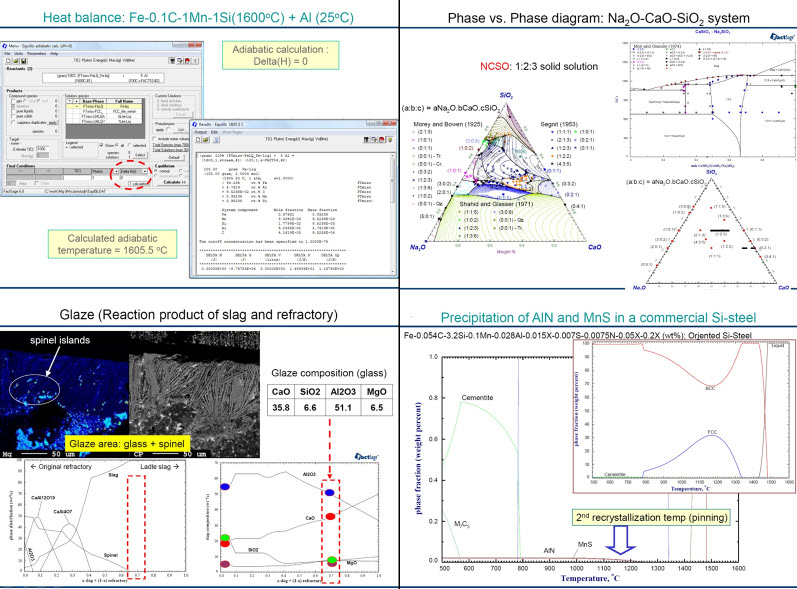The image size is (797, 589).
Task: Click the SiO2 header in glaze composition table
Action: coord(310,391)
